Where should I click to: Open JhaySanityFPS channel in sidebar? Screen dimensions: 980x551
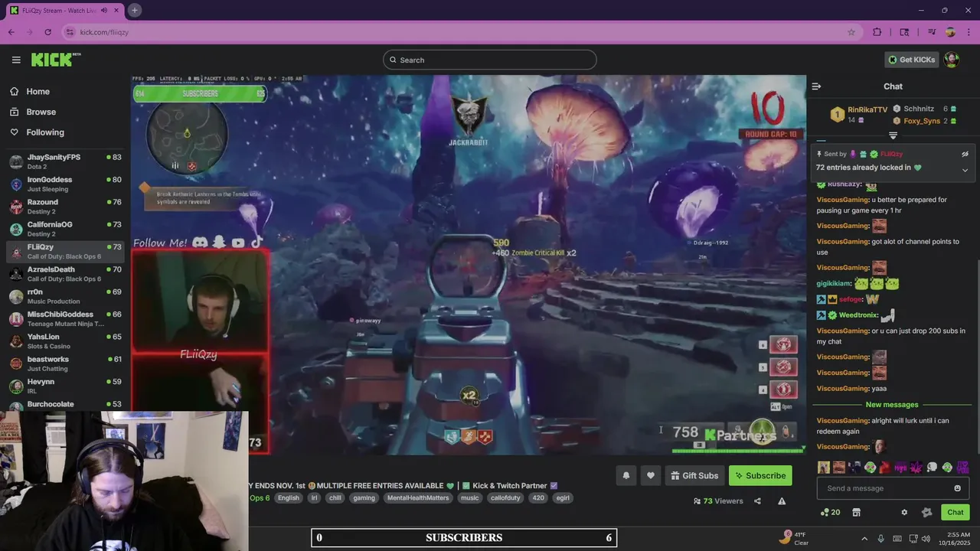(65, 161)
